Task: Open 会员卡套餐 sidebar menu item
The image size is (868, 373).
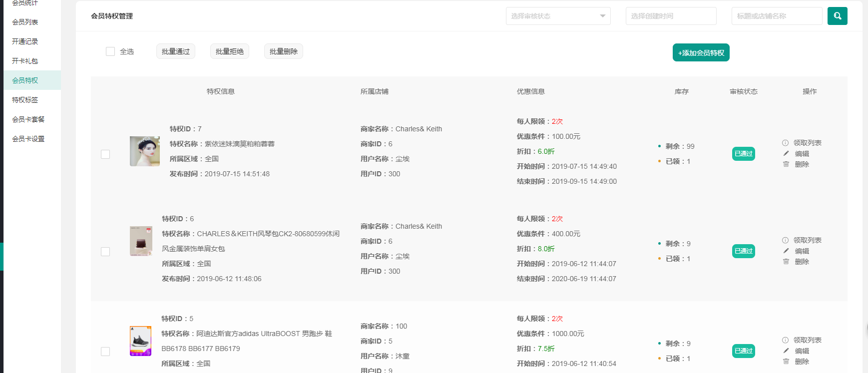Action: pyautogui.click(x=28, y=119)
